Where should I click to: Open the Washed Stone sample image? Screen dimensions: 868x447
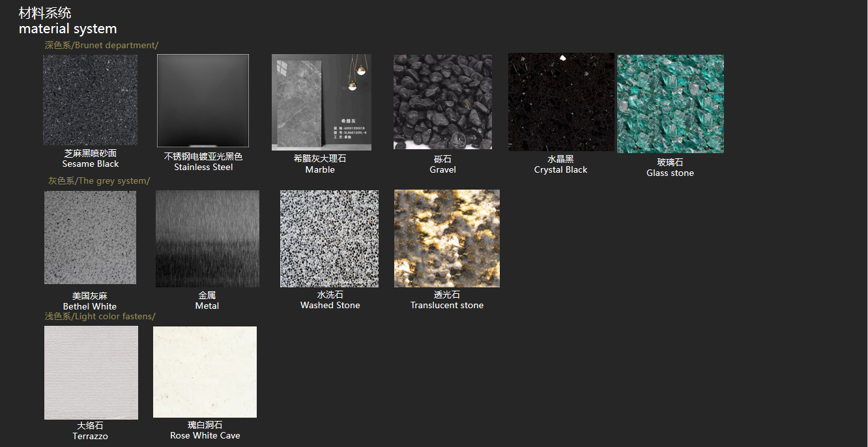coord(329,238)
